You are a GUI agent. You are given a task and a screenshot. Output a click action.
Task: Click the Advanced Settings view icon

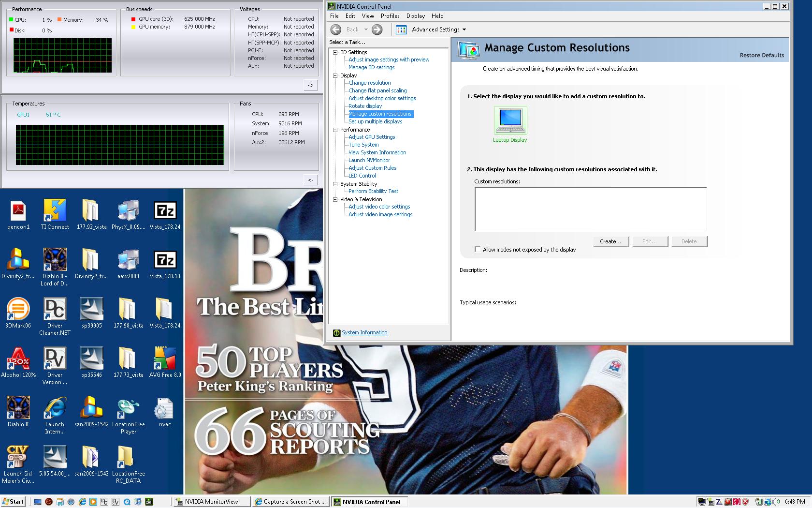(401, 30)
